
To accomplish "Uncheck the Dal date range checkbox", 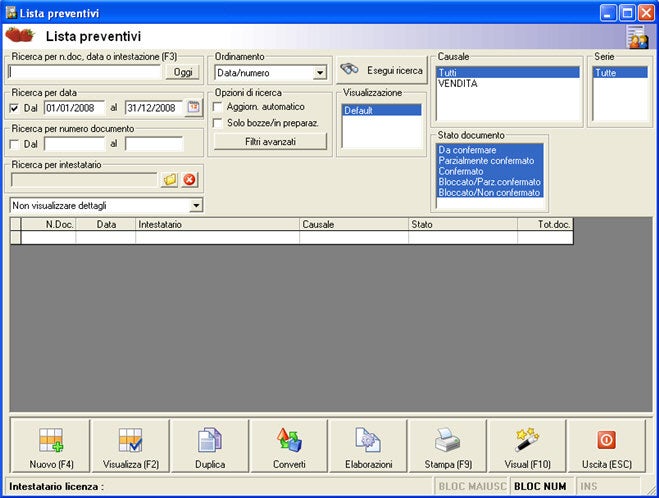I will tap(14, 108).
